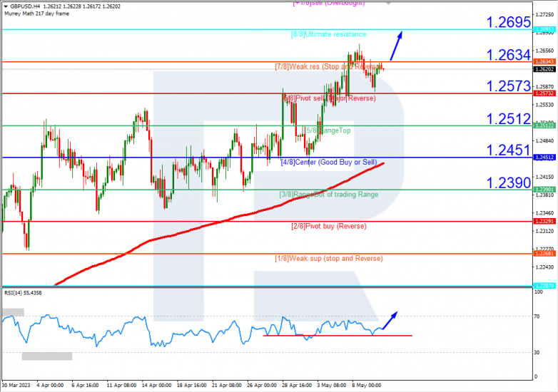558x392 pixels.
Task: Click the 1.25530 price scale value
Action: [545, 105]
